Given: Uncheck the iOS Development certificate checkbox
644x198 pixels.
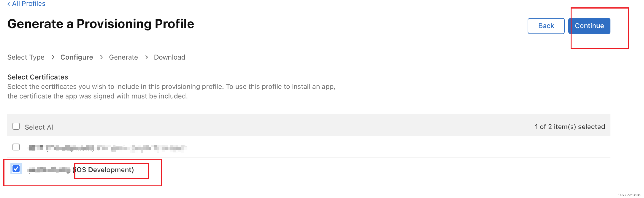Looking at the screenshot, I should (16, 169).
